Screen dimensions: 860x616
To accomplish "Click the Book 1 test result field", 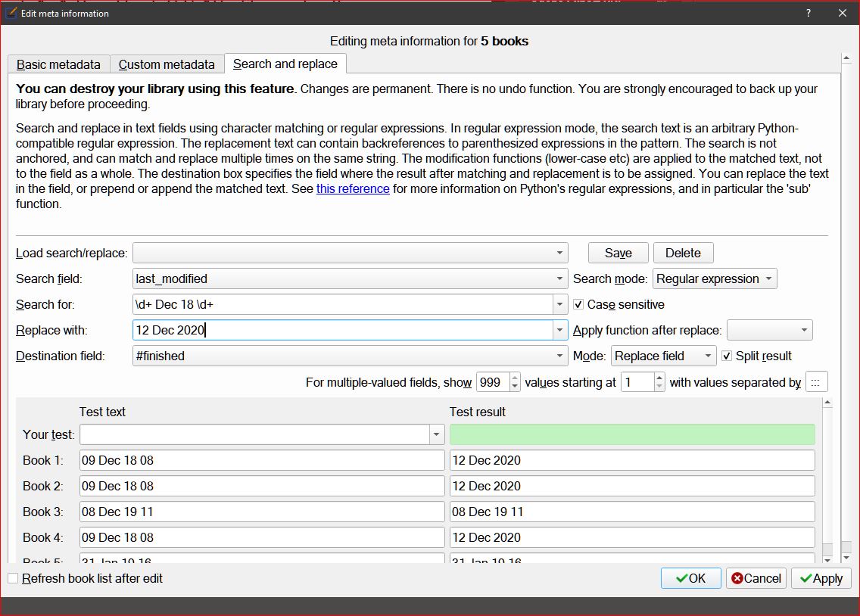I will 632,460.
